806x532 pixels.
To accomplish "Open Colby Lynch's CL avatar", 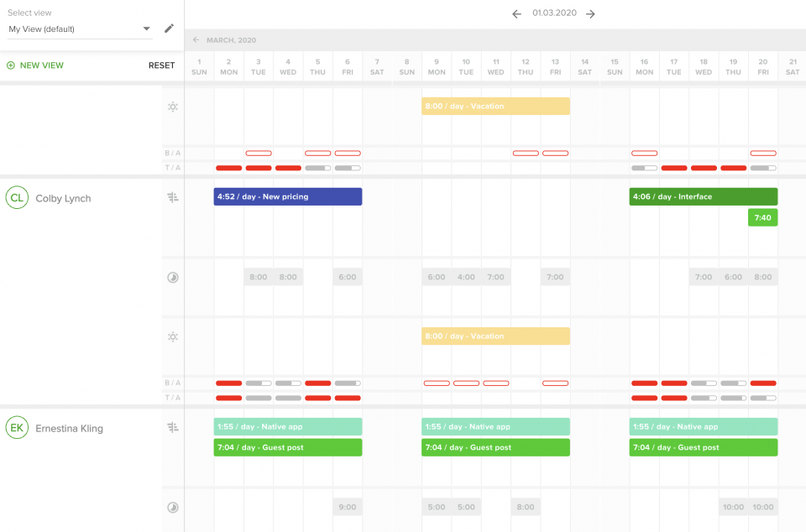I will click(x=17, y=198).
